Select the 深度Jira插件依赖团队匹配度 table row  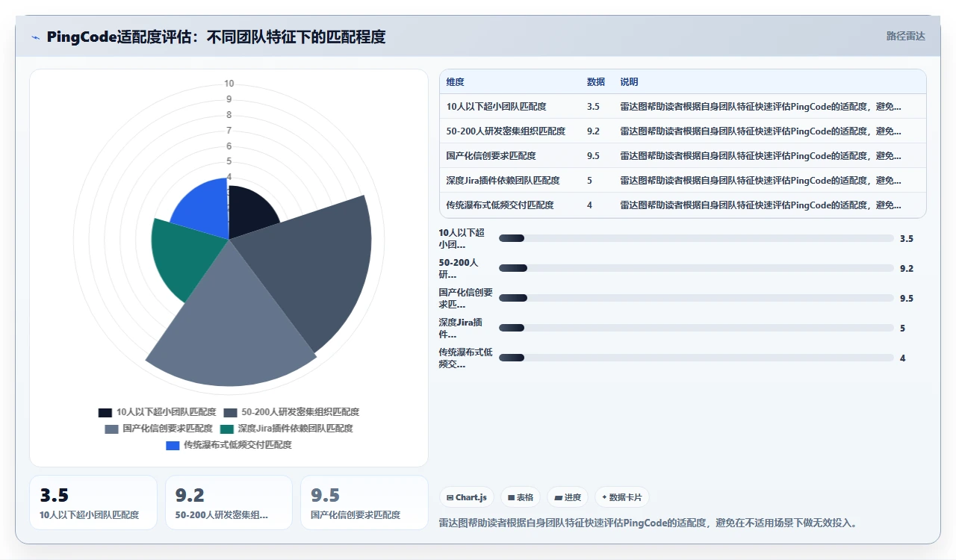coord(683,180)
